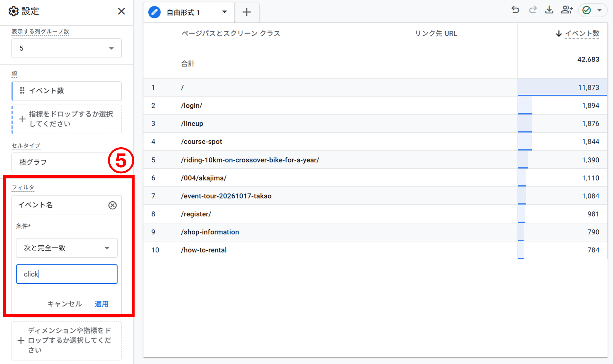Open the 次と完全一致 condition dropdown
Image resolution: width=613 pixels, height=364 pixels.
[67, 248]
